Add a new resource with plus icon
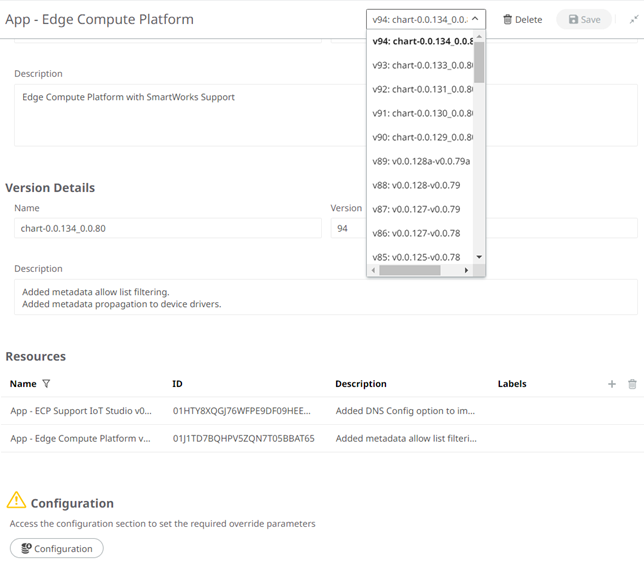This screenshot has width=644, height=576. (612, 384)
